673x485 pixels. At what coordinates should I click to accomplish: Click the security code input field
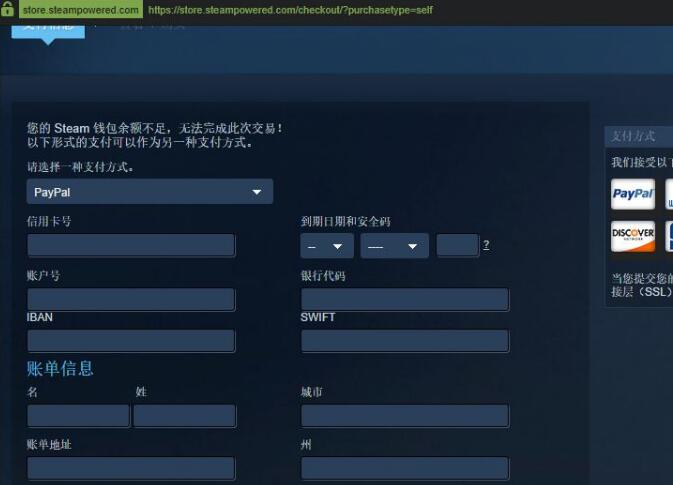point(458,246)
